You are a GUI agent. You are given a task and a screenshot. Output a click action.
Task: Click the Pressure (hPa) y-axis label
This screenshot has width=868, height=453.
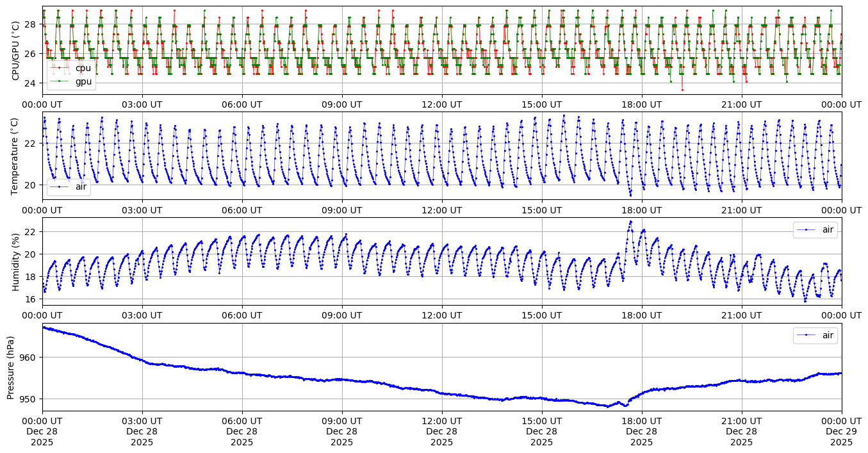[12, 367]
